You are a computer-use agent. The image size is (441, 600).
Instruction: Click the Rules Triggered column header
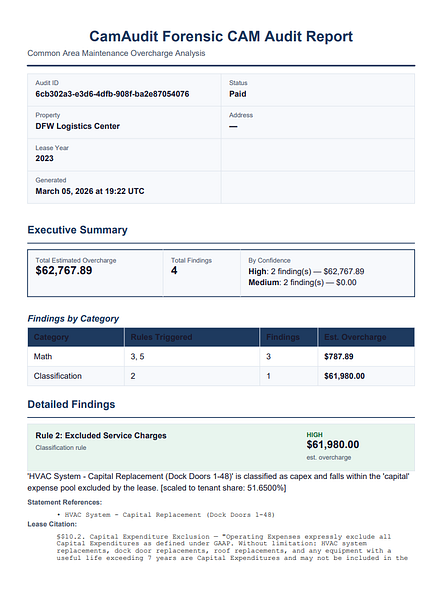coord(162,337)
